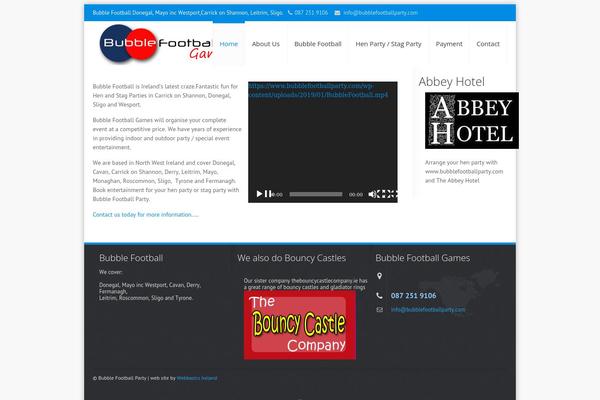Play the Bubble Football video

(x=259, y=194)
